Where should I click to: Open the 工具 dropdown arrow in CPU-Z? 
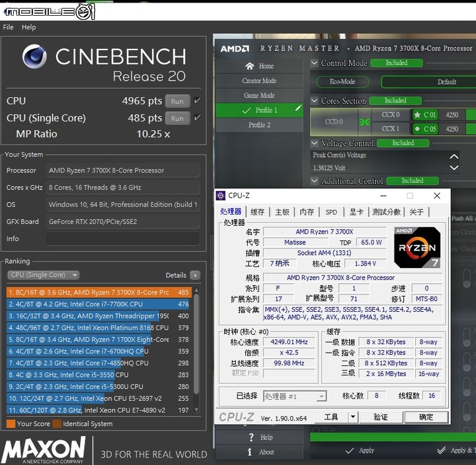(x=353, y=417)
